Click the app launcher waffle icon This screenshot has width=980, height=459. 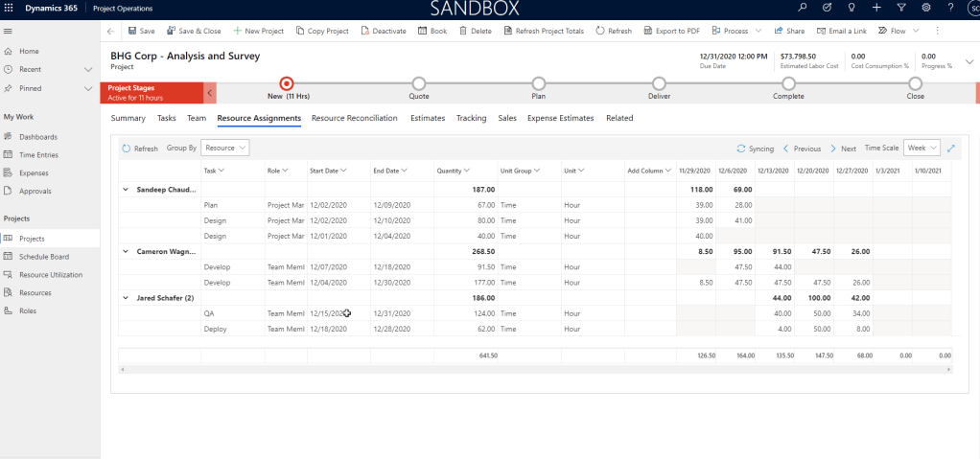point(11,8)
